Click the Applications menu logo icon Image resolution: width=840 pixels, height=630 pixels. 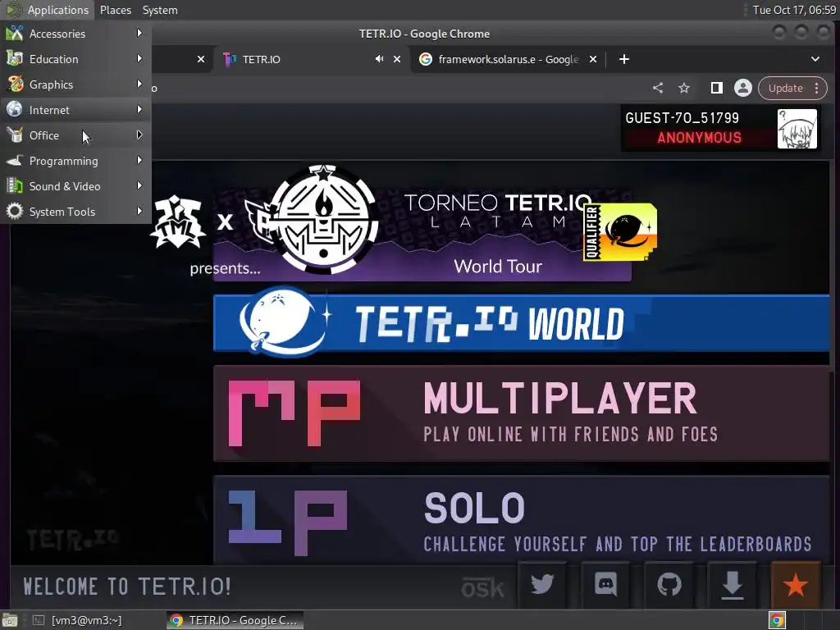[x=14, y=10]
